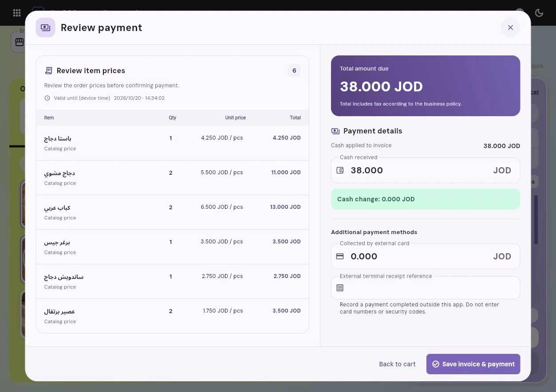Click the receipt icon beside Review item prices

[49, 71]
